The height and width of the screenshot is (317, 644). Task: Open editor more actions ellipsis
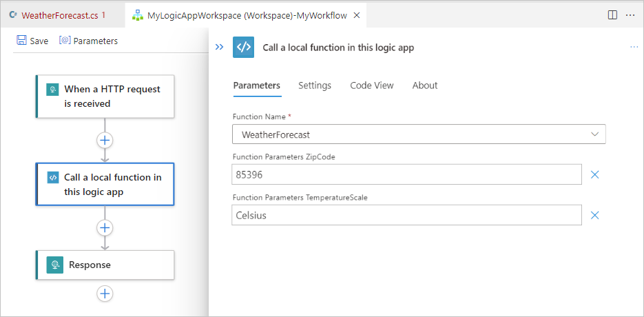[x=630, y=14]
